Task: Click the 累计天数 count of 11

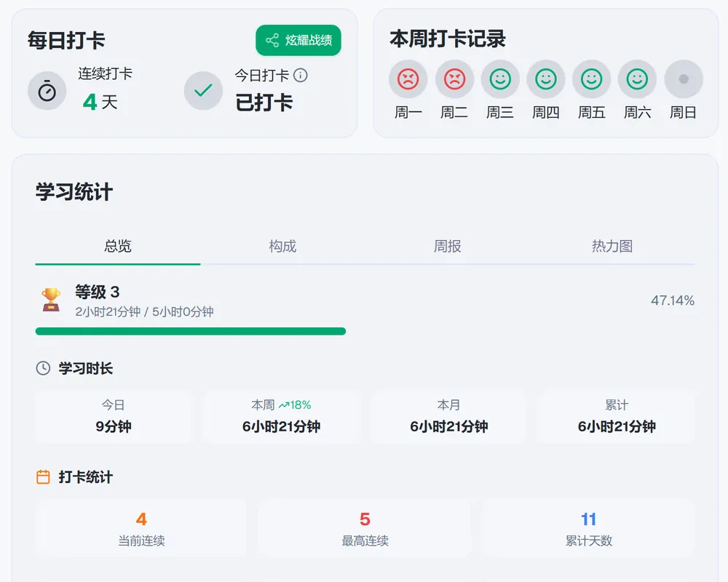Action: (x=588, y=519)
